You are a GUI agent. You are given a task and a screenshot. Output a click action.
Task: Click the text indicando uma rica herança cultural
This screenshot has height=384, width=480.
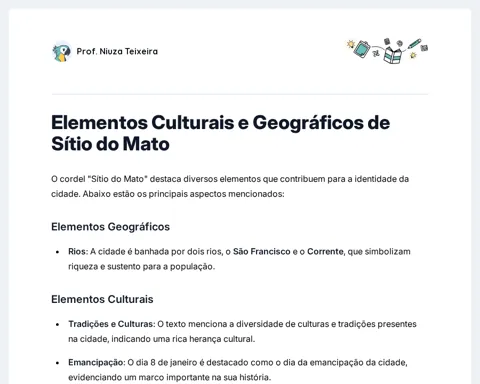[x=183, y=339]
